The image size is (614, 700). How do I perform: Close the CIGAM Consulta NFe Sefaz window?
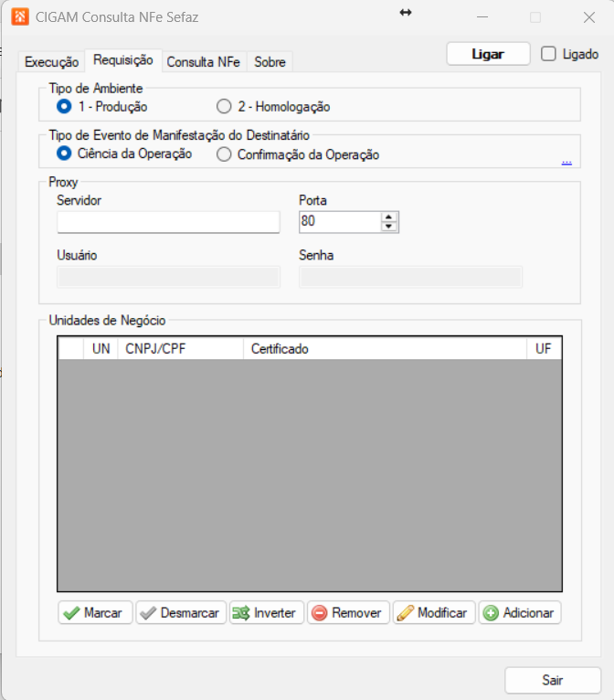pyautogui.click(x=589, y=17)
